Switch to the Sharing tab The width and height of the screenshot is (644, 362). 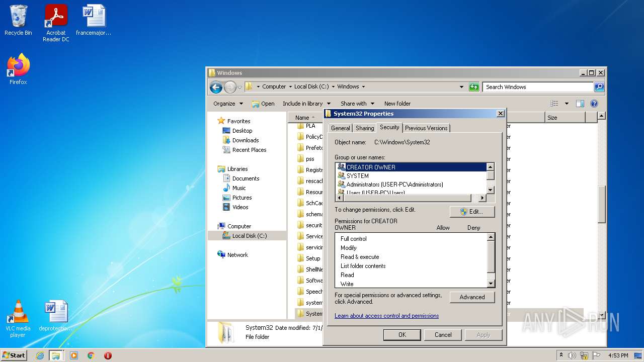365,128
